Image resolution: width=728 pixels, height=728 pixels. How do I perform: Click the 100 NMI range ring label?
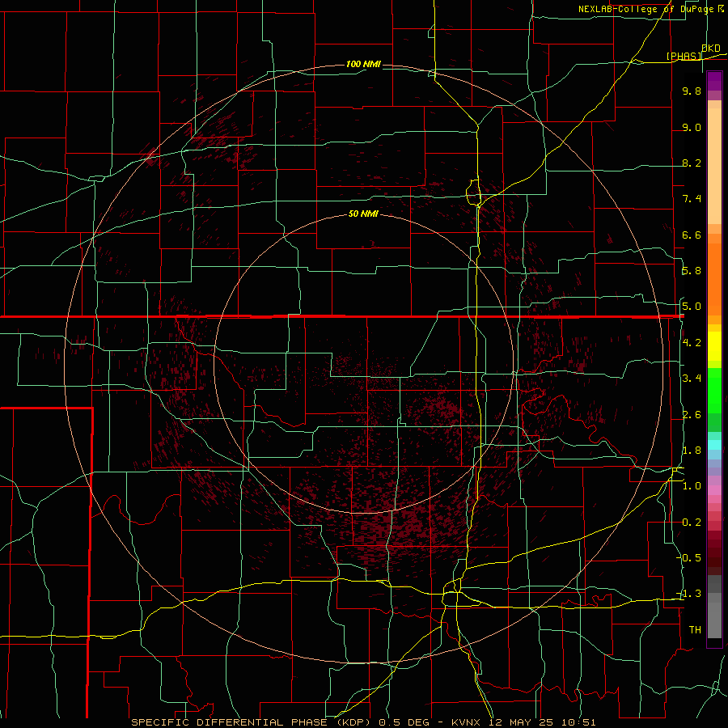363,64
